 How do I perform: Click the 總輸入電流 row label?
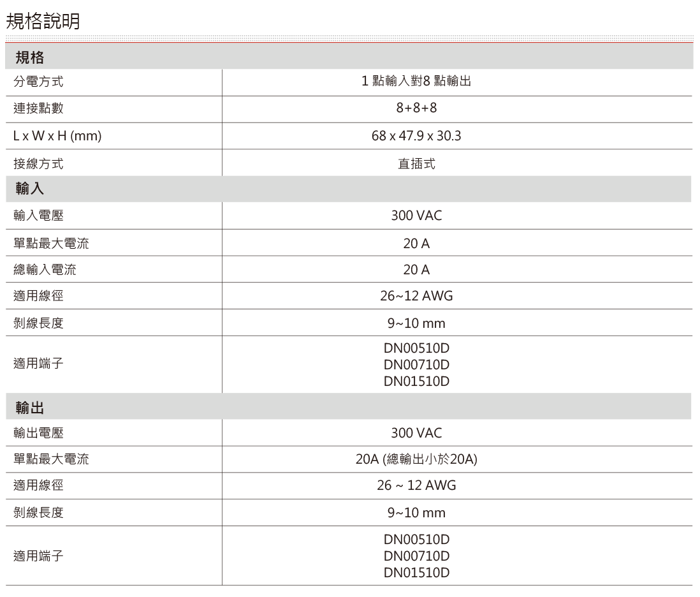pos(45,270)
